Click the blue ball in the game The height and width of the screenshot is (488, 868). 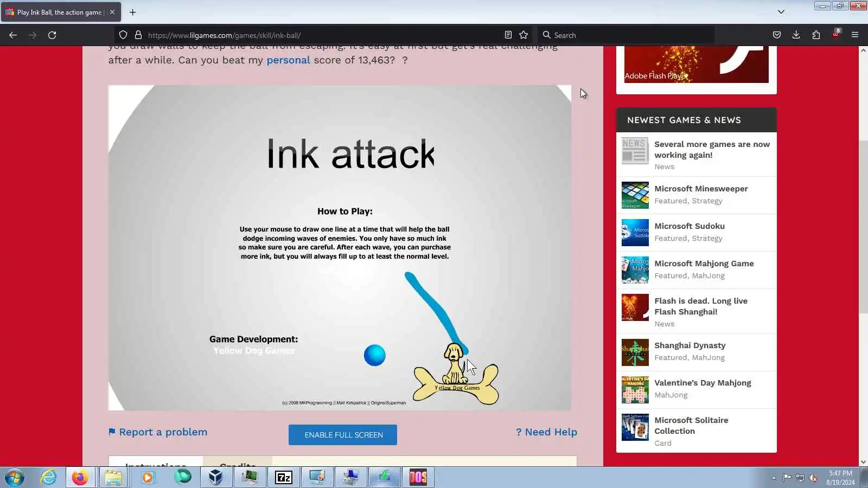374,356
